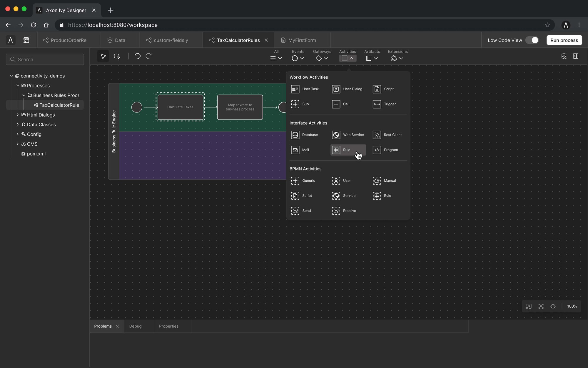This screenshot has width=588, height=368.
Task: Select the Database interface activity
Action: [304, 135]
